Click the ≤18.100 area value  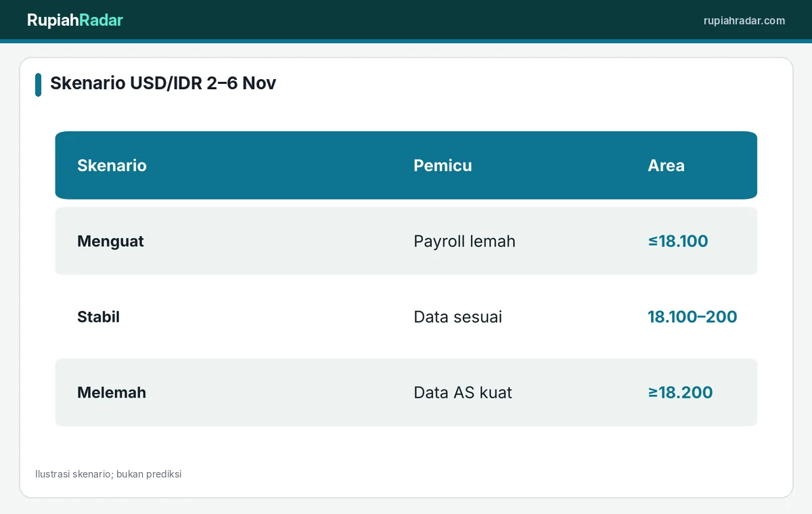678,241
